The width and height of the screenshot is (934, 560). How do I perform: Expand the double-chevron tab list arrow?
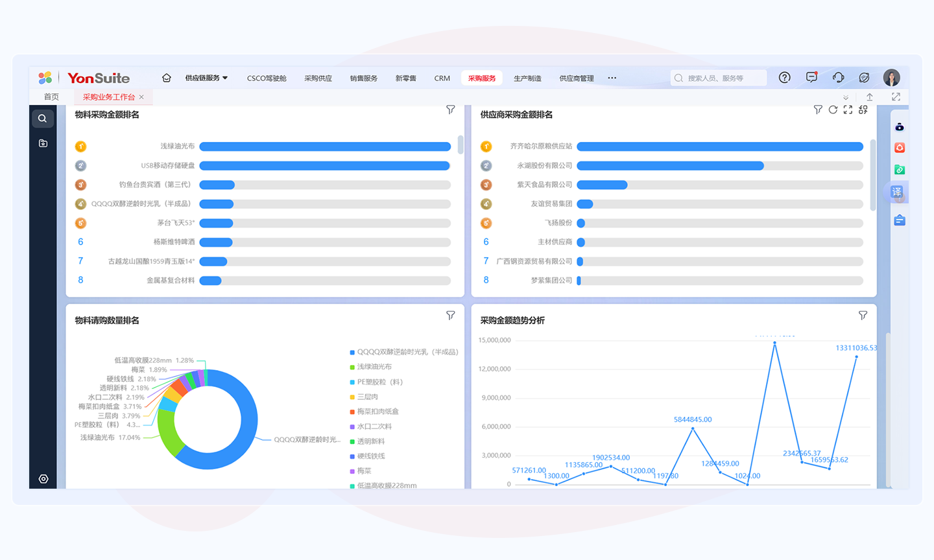[846, 97]
